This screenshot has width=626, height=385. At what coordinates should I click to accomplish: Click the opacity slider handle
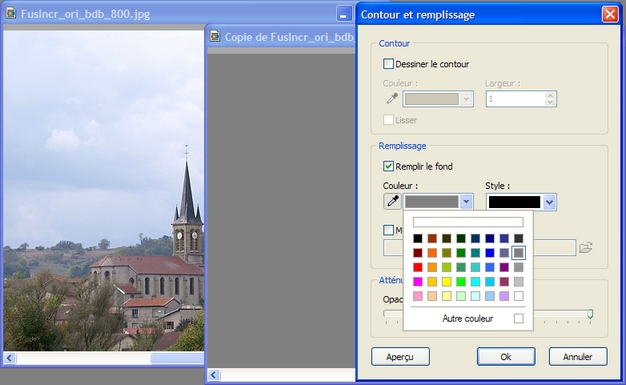tap(590, 314)
